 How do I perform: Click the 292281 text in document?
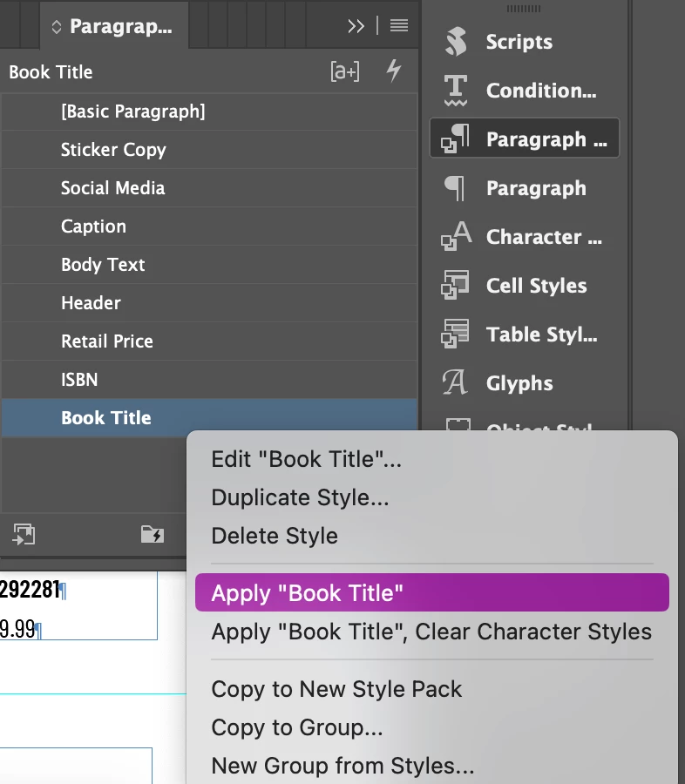[30, 590]
